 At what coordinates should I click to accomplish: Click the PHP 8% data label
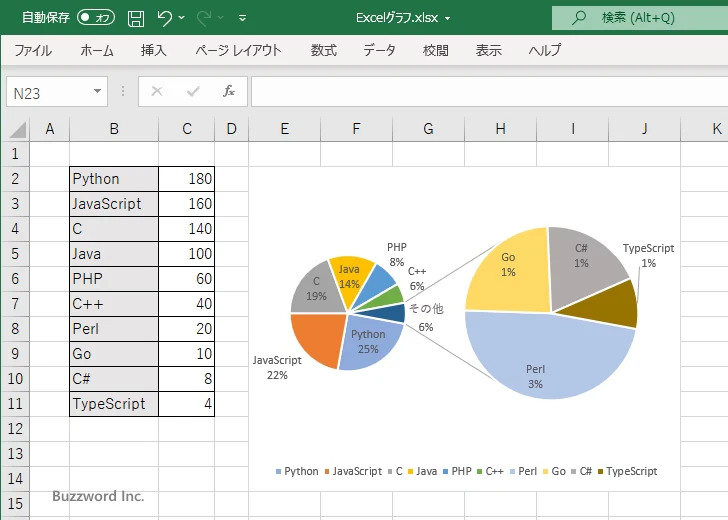pos(396,254)
